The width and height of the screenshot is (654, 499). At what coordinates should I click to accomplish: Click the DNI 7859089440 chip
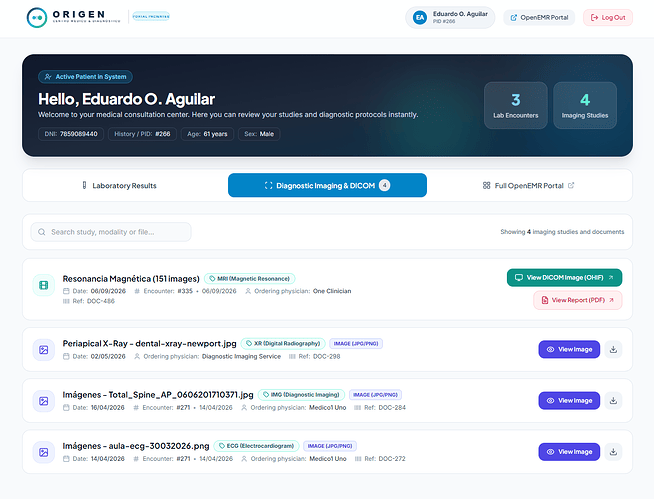pos(71,134)
